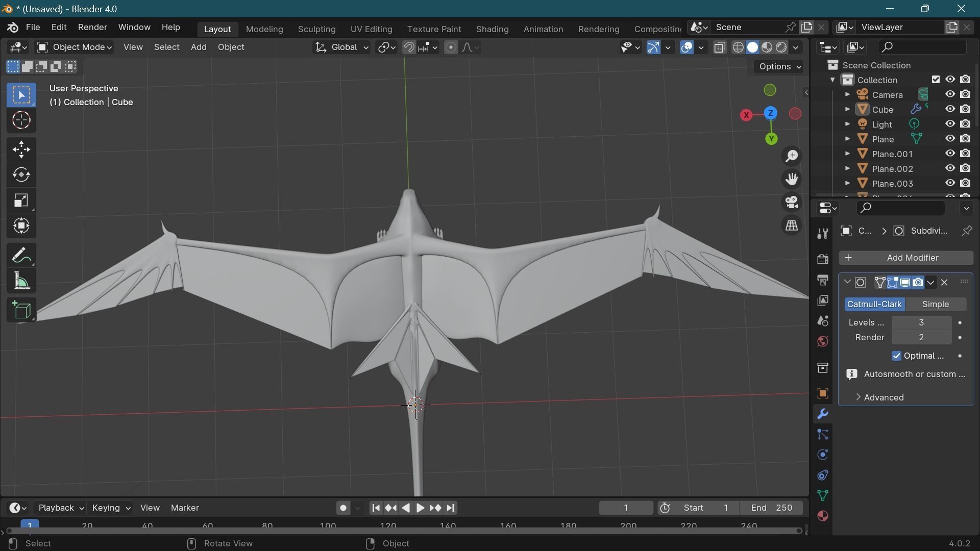Uncheck Collection exclude checkbox

point(936,80)
